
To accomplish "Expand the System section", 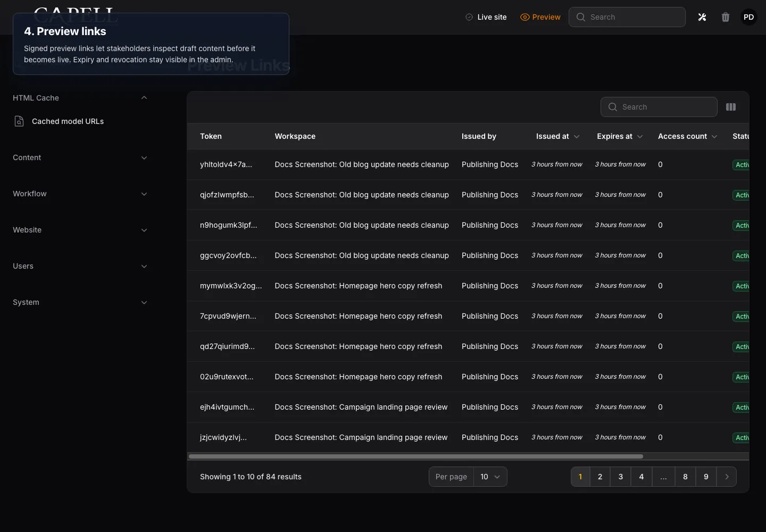I will [x=80, y=302].
